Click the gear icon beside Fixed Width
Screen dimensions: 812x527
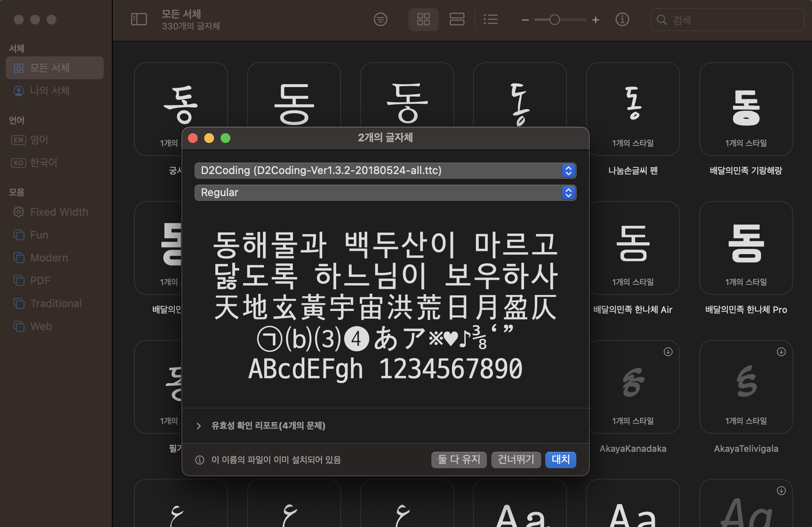(19, 212)
